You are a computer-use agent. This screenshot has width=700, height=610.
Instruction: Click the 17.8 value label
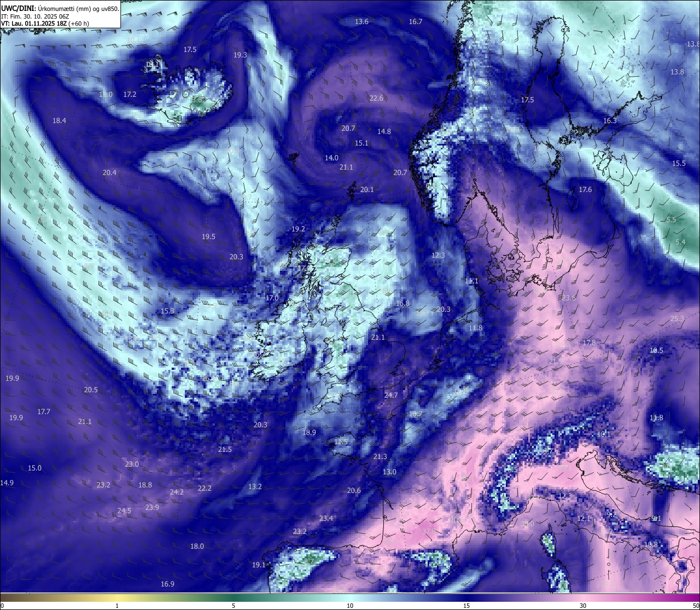[589, 343]
